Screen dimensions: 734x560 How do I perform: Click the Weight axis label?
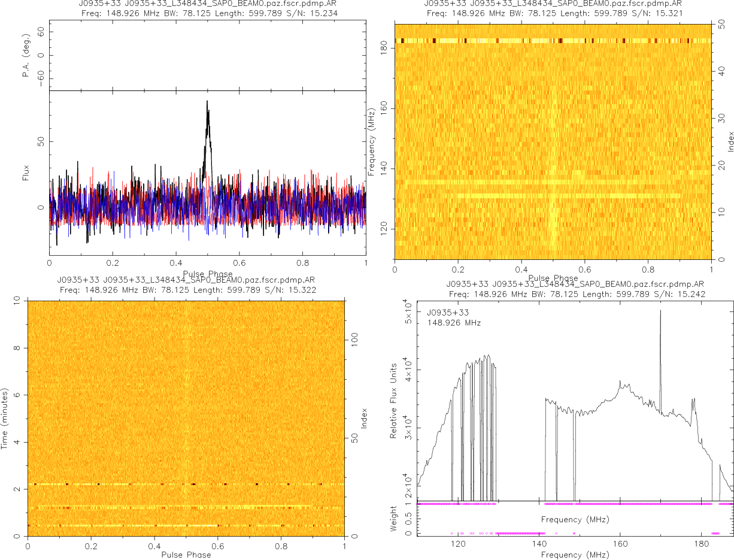tap(394, 517)
